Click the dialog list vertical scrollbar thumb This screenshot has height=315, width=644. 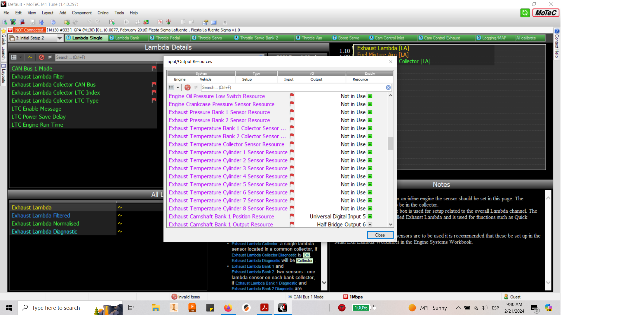point(390,143)
